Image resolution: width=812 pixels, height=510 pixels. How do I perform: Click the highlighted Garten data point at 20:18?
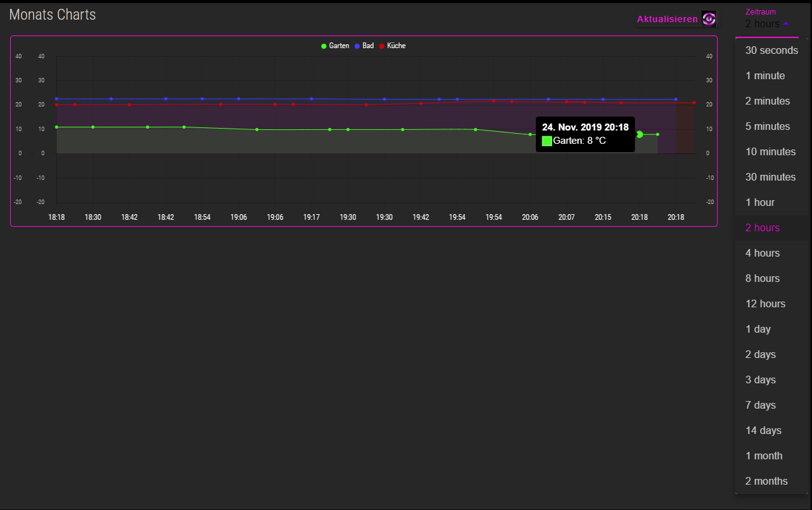pyautogui.click(x=640, y=134)
